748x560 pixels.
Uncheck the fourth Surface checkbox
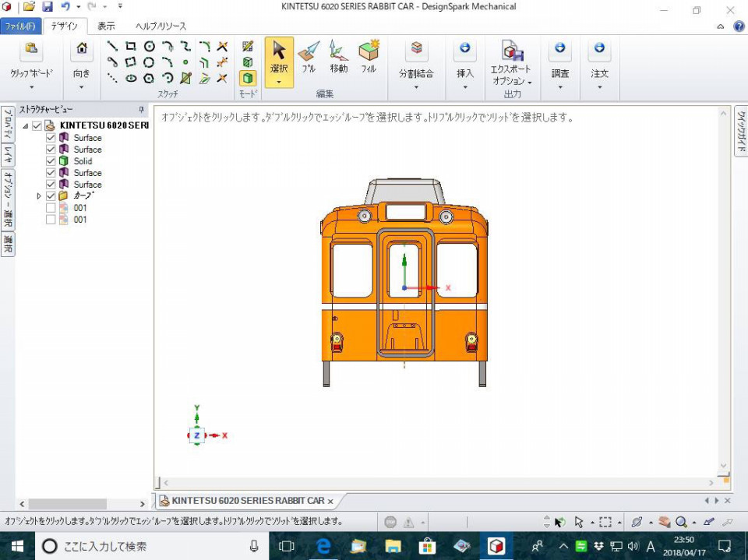tap(51, 184)
